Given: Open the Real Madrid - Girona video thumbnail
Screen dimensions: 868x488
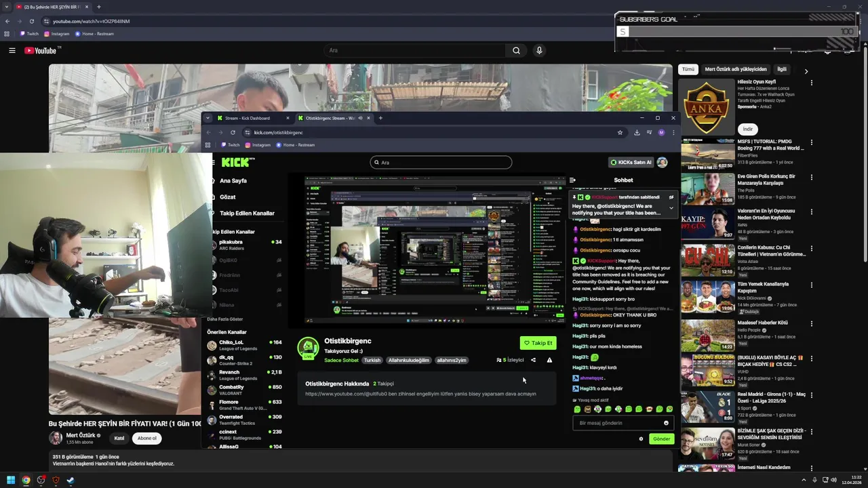Looking at the screenshot, I should coord(707,406).
